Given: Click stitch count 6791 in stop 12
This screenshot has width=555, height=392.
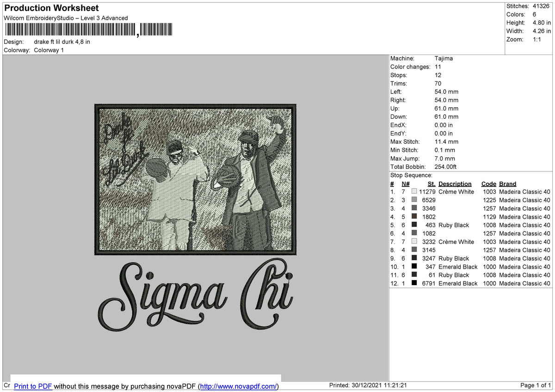Looking at the screenshot, I should 429,283.
